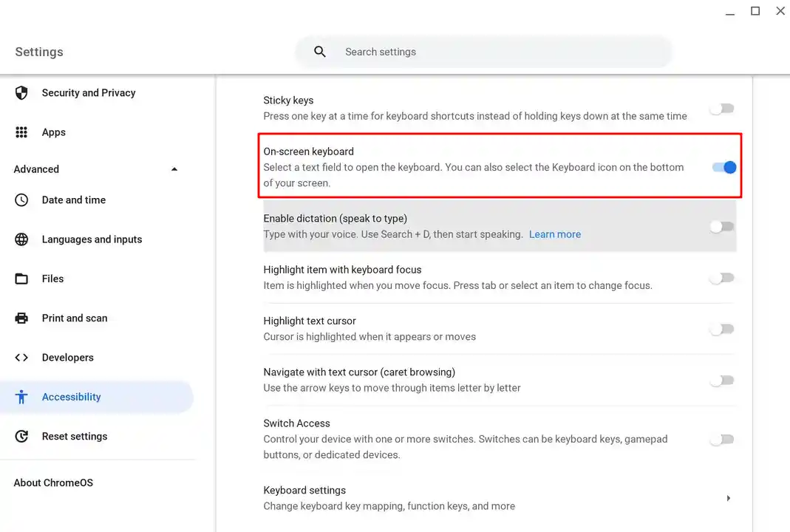Select the Apps grid icon
The width and height of the screenshot is (790, 532).
point(21,132)
